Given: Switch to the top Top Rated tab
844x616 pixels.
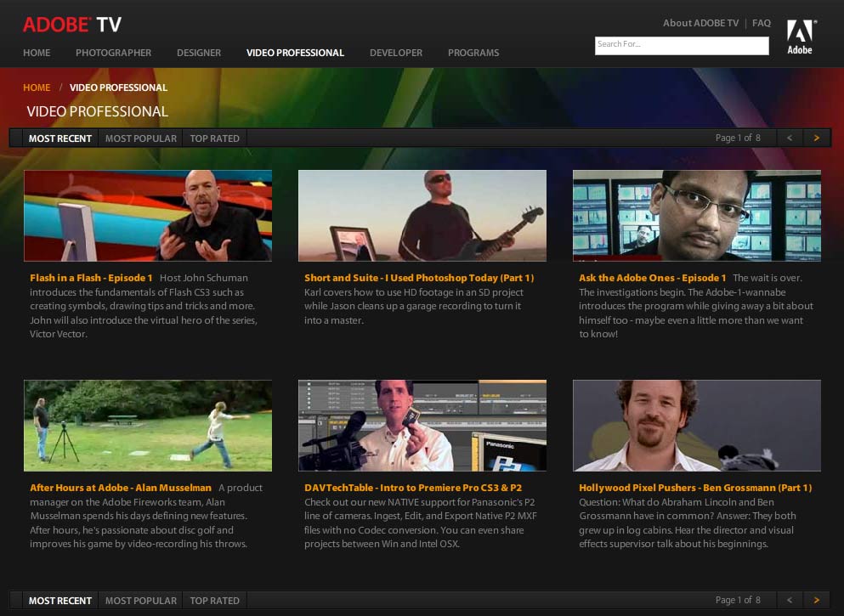Looking at the screenshot, I should pyautogui.click(x=215, y=138).
